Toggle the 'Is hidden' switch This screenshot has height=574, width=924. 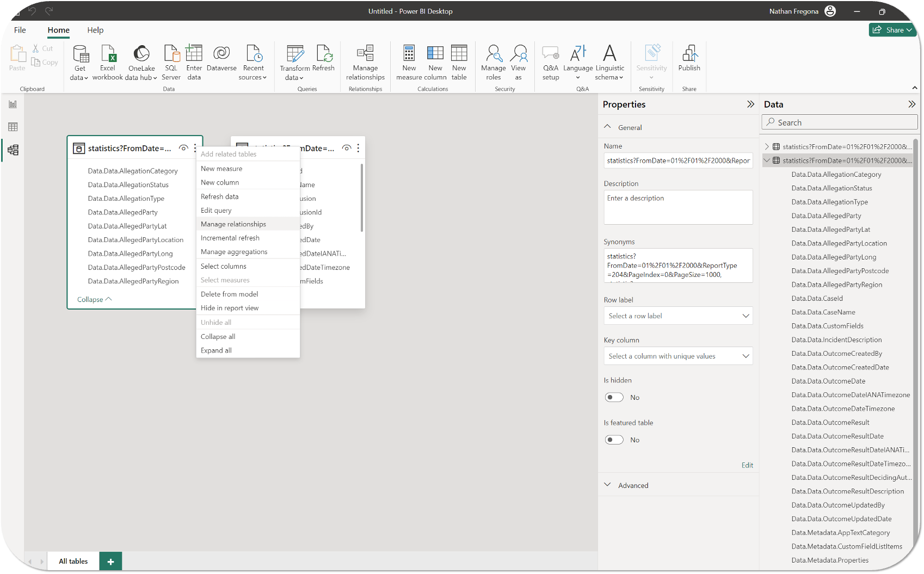point(614,397)
